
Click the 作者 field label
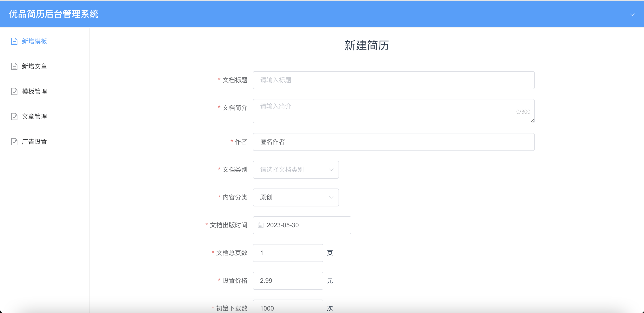point(241,142)
